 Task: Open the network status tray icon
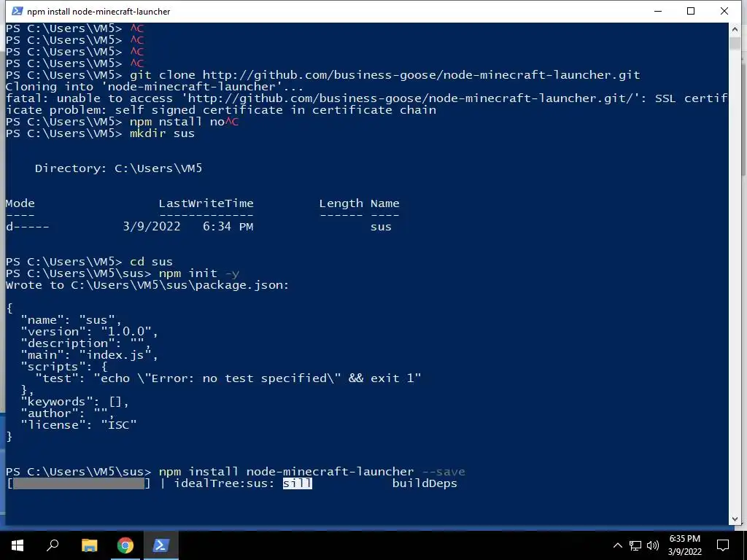click(x=635, y=545)
